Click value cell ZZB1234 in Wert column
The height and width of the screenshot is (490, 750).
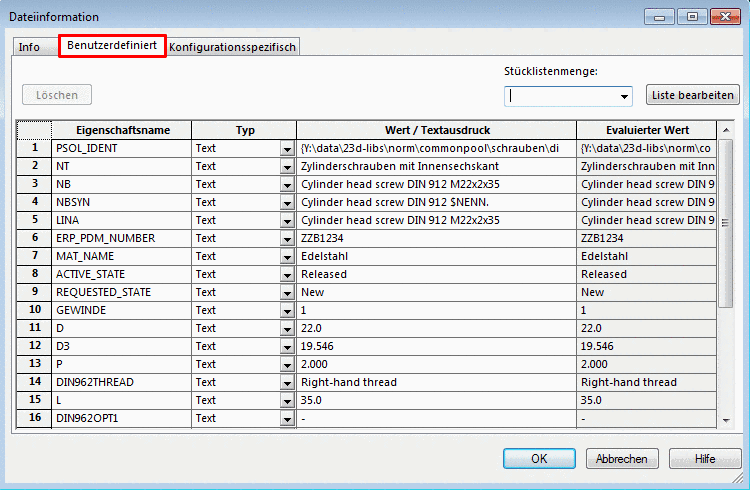coord(437,238)
